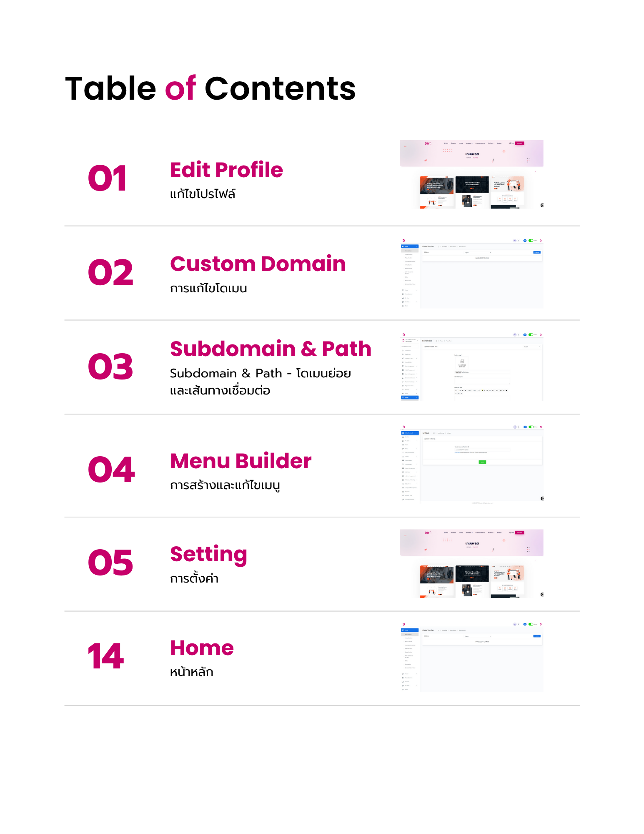Click the number 01 for Edit Profile
The height and width of the screenshot is (834, 644).
(x=107, y=178)
